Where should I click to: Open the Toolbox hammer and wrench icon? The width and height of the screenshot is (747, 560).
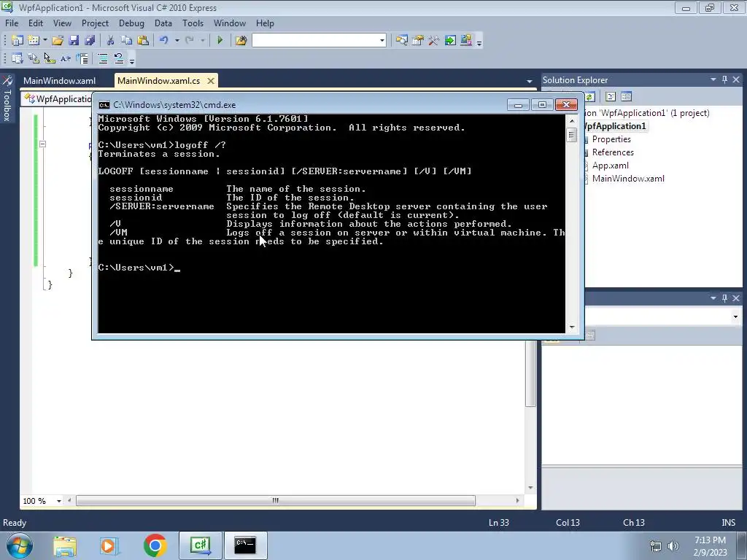(433, 41)
